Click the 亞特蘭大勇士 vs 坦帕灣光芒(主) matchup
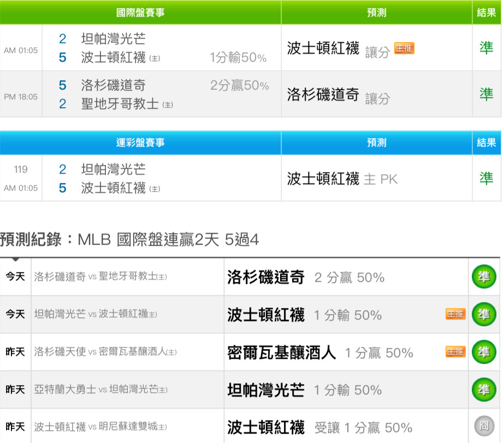Image resolution: width=504 pixels, height=443 pixels. tap(100, 389)
